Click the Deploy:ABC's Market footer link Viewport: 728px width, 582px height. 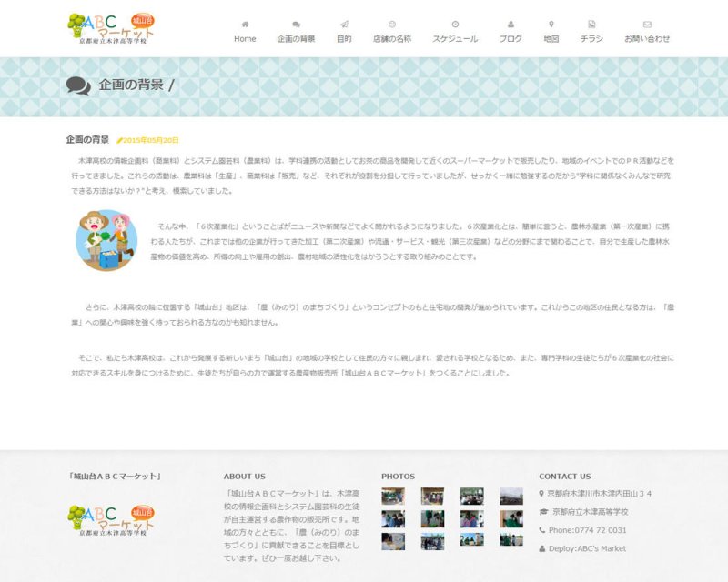coord(587,548)
